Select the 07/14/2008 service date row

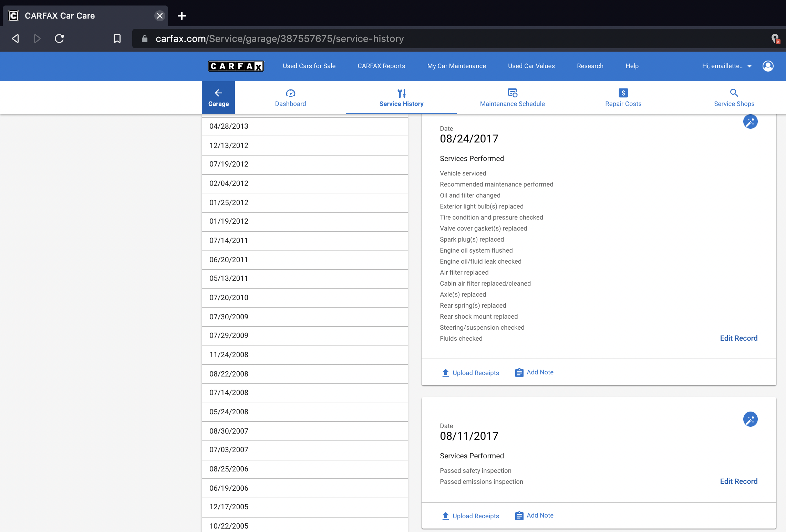coord(305,393)
